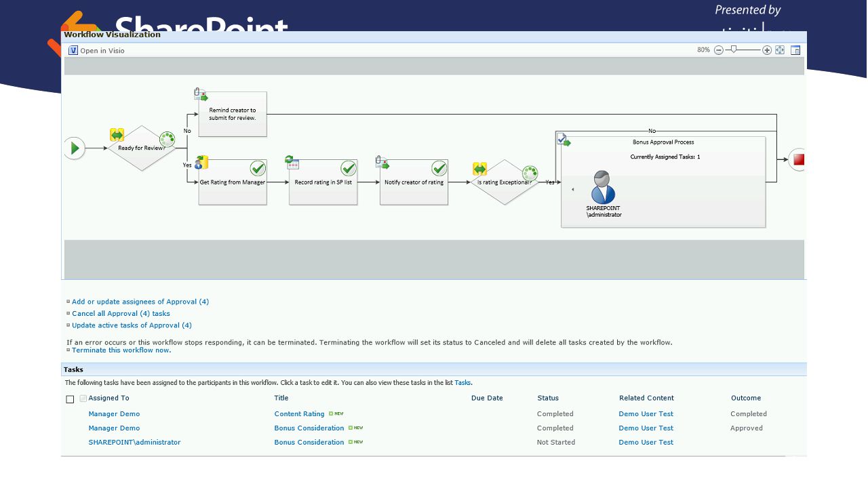868x488 pixels.
Task: Adjust the zoom level slider handle
Action: coord(733,49)
